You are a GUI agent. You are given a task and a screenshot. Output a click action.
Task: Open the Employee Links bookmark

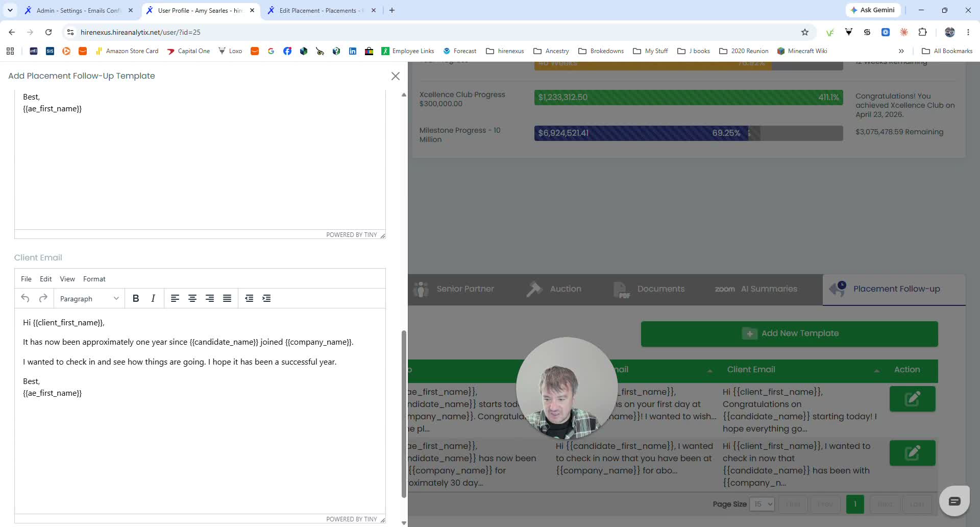click(x=407, y=51)
